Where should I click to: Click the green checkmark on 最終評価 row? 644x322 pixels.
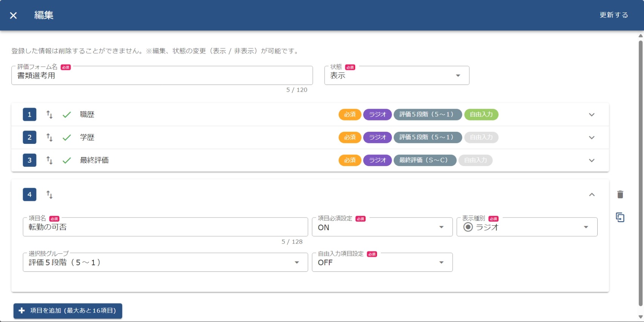(67, 160)
